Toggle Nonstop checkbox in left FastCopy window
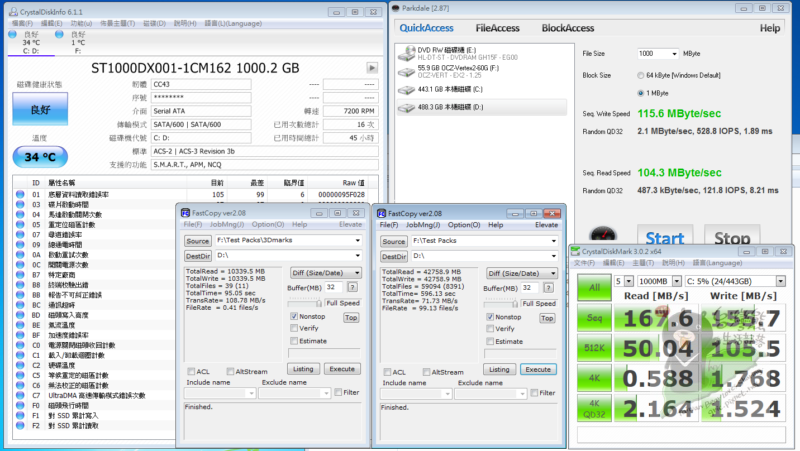 pos(294,316)
